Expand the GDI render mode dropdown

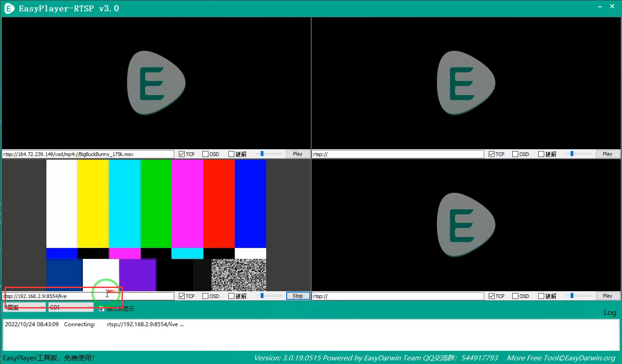pos(71,308)
